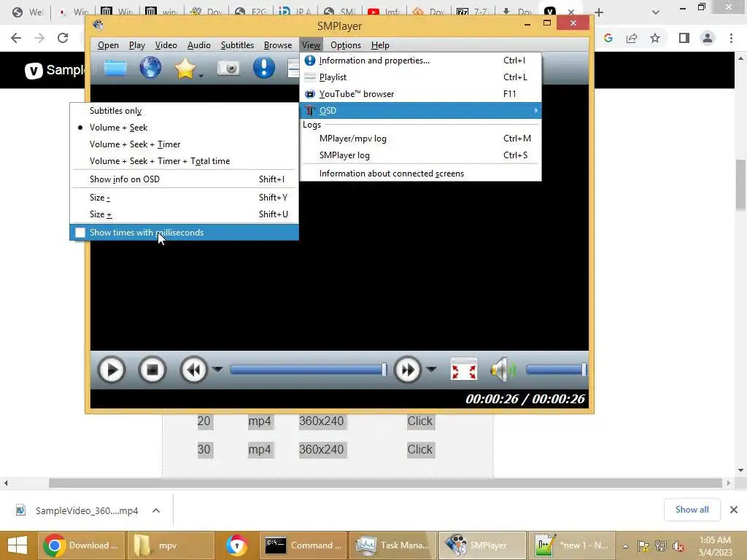
Task: Open the Options menu
Action: coord(345,45)
